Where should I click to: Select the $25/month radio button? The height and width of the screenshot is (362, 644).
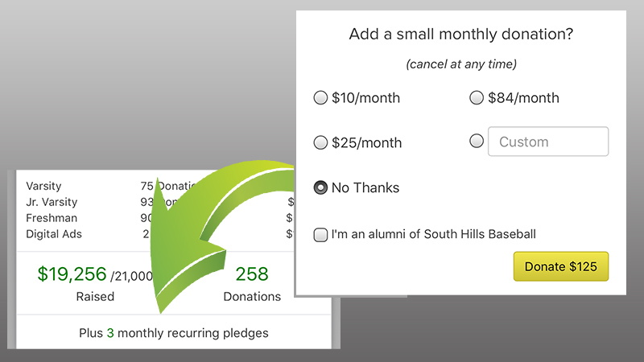[320, 143]
